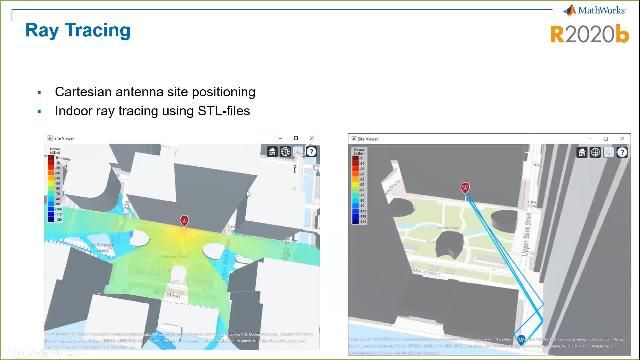Select red transmitter marker in right Site Viewer
The image size is (640, 360).
[465, 187]
